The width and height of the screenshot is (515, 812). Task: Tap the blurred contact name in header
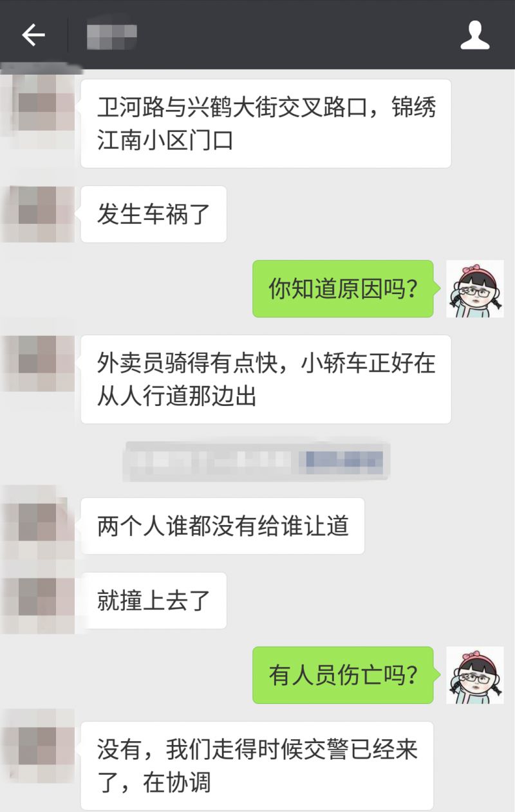111,36
